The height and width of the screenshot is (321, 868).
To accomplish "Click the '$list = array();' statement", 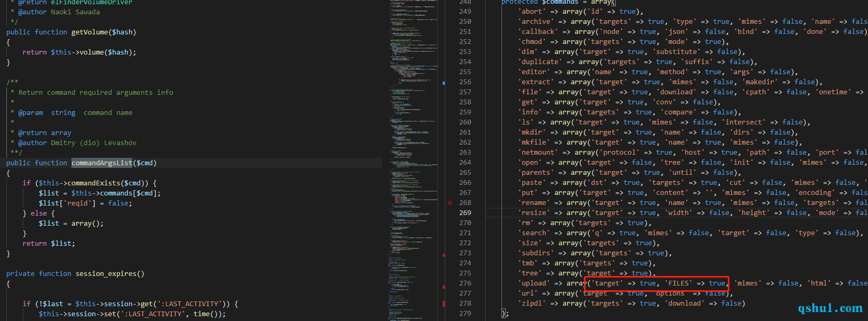I will [71, 224].
